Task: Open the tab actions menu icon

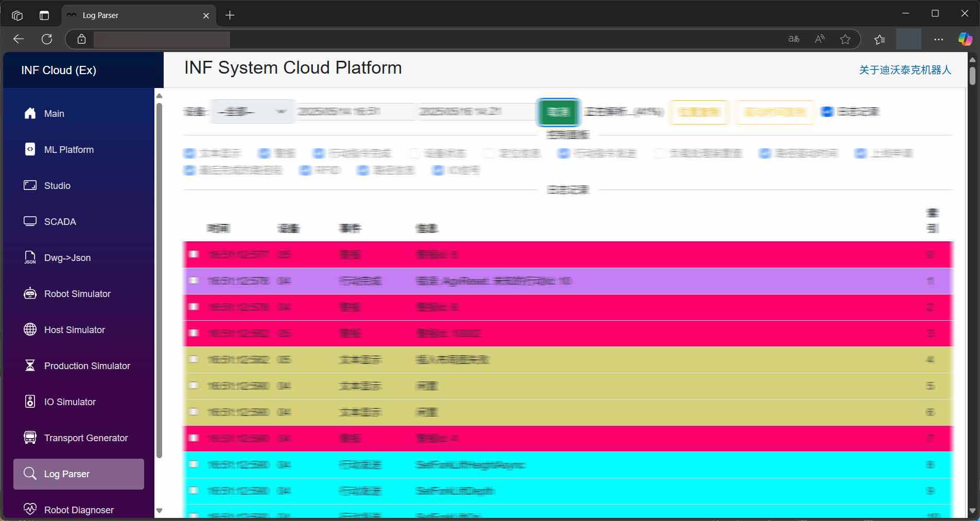Action: (x=44, y=15)
